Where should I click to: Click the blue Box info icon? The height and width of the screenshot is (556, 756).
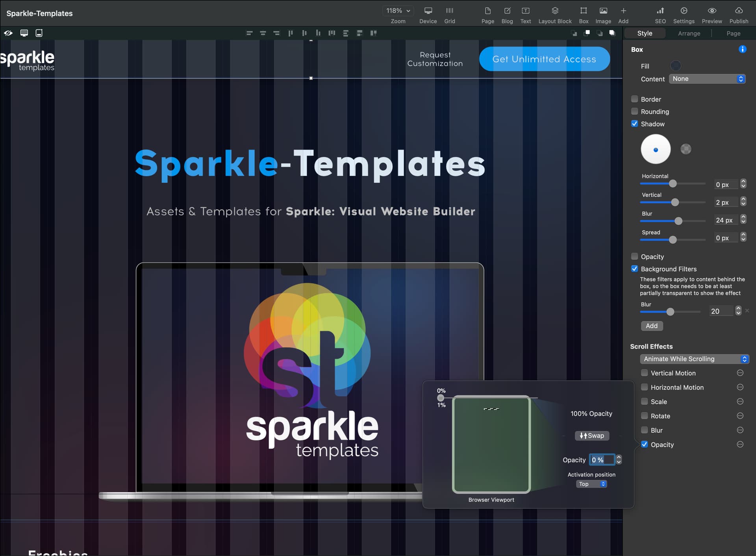pyautogui.click(x=742, y=49)
